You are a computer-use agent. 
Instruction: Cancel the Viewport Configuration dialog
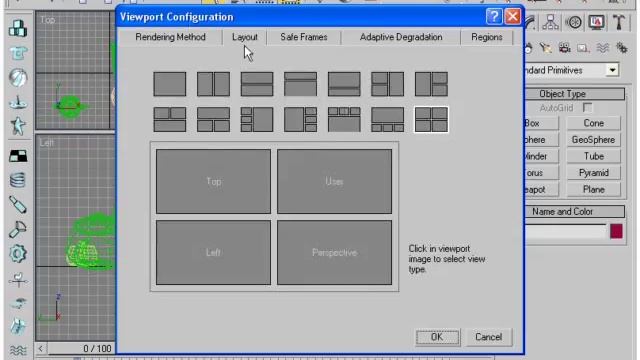pyautogui.click(x=489, y=337)
